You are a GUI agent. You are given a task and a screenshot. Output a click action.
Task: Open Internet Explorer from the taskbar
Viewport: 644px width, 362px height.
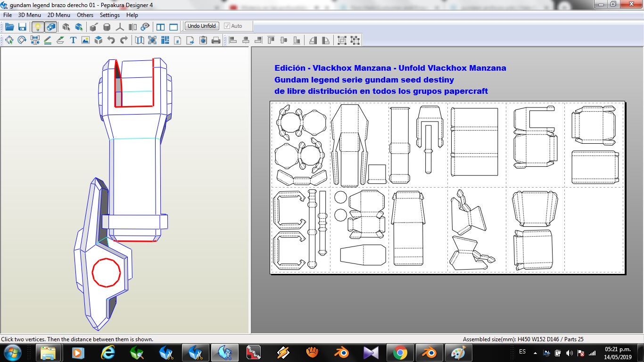click(x=108, y=353)
